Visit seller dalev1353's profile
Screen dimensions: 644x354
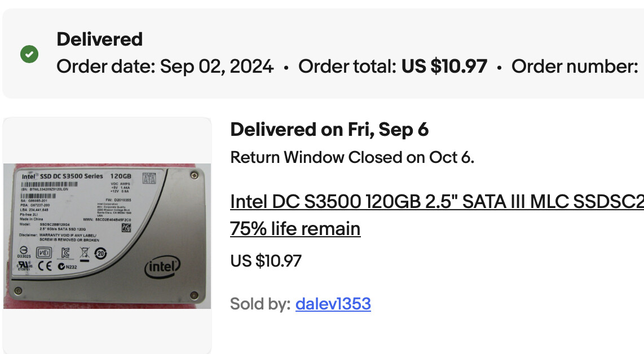pos(333,304)
